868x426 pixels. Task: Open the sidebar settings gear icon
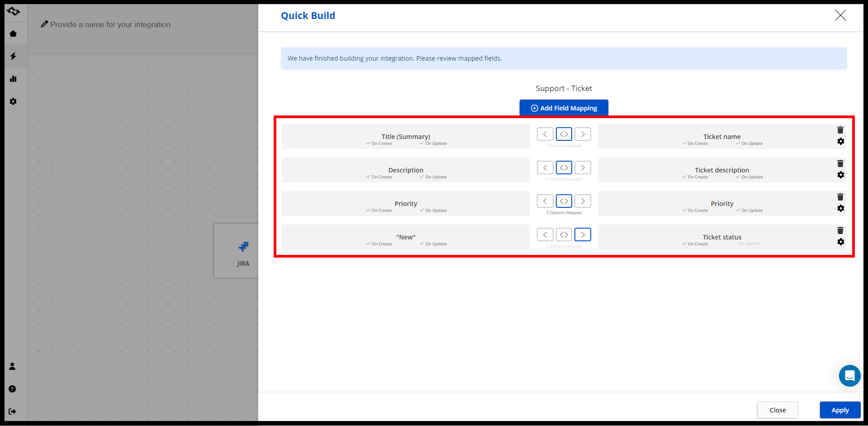click(13, 101)
